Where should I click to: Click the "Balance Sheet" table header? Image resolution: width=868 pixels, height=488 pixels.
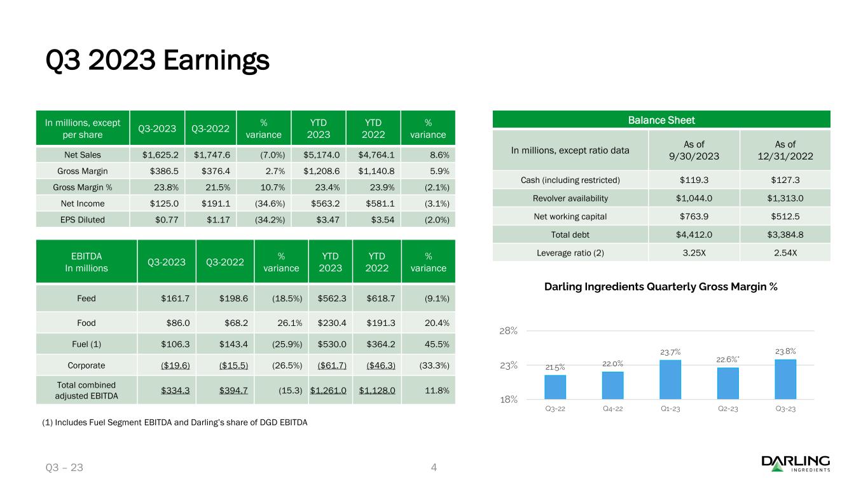click(661, 119)
